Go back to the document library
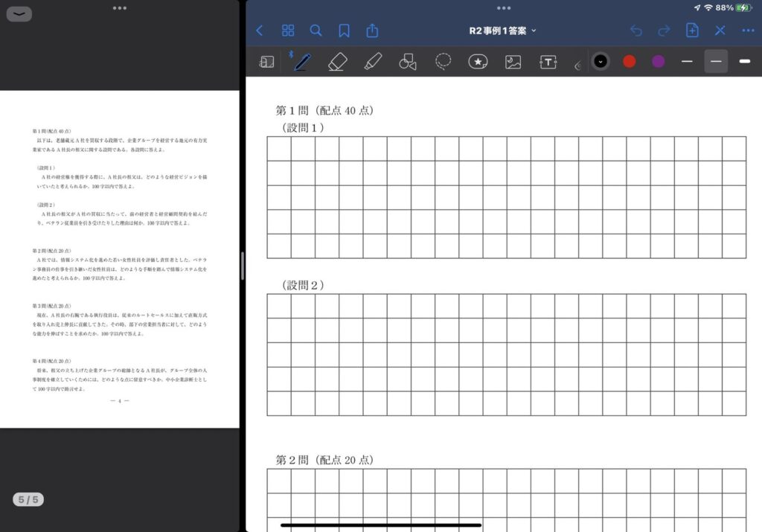Image resolution: width=762 pixels, height=532 pixels. click(259, 31)
